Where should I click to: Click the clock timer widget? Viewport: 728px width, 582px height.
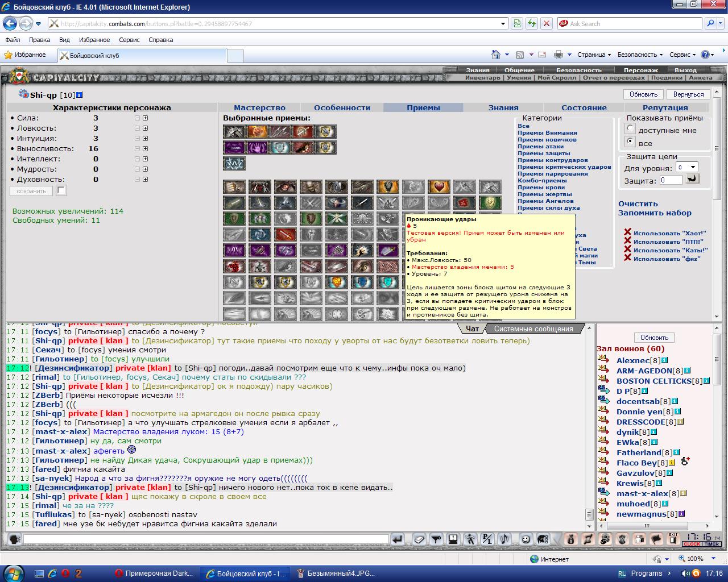pyautogui.click(x=703, y=539)
